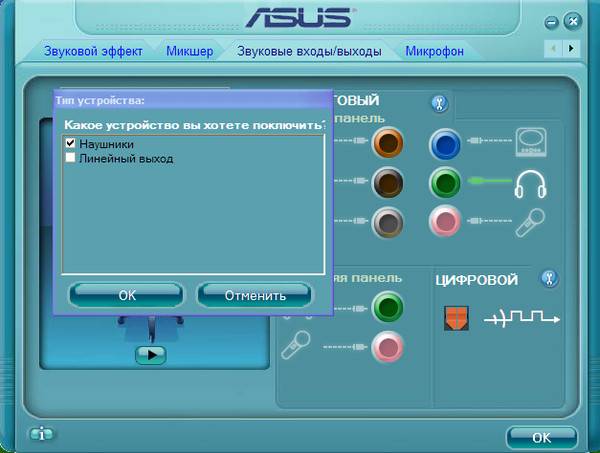Image resolution: width=600 pixels, height=453 pixels.
Task: Show more tabs with the right arrow
Action: [x=571, y=49]
